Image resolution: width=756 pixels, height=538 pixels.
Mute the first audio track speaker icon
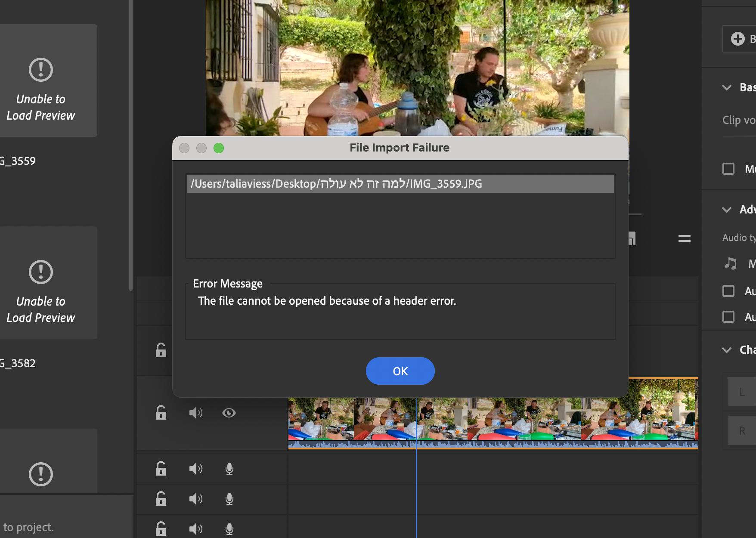tap(196, 469)
